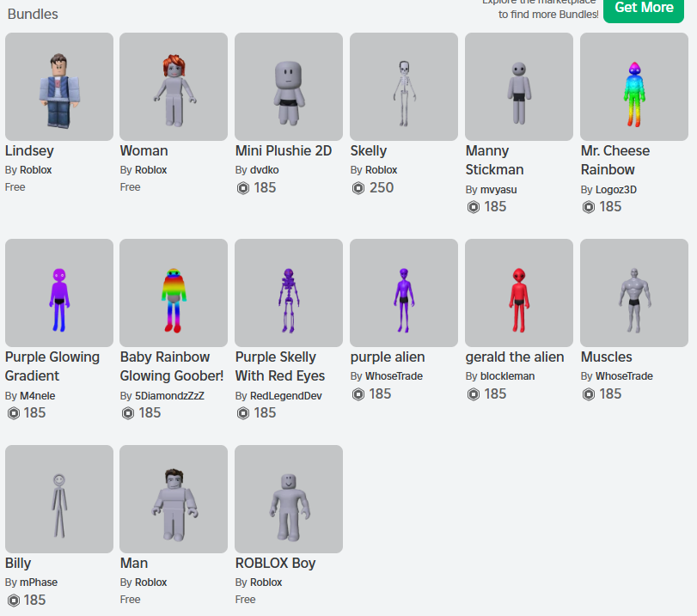This screenshot has height=616, width=697.
Task: Click Robux icon on Baby Rainbow Goober price
Action: tap(128, 414)
